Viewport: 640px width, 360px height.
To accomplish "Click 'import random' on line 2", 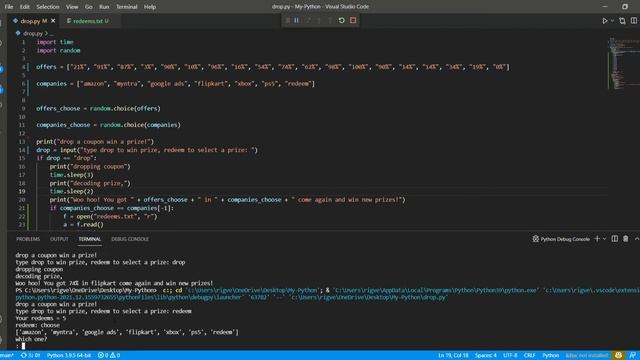I will click(x=58, y=51).
